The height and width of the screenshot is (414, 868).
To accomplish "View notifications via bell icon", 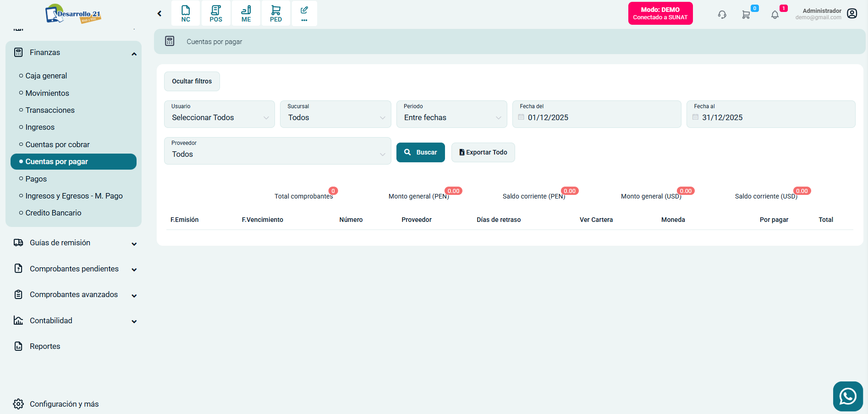I will click(x=775, y=15).
